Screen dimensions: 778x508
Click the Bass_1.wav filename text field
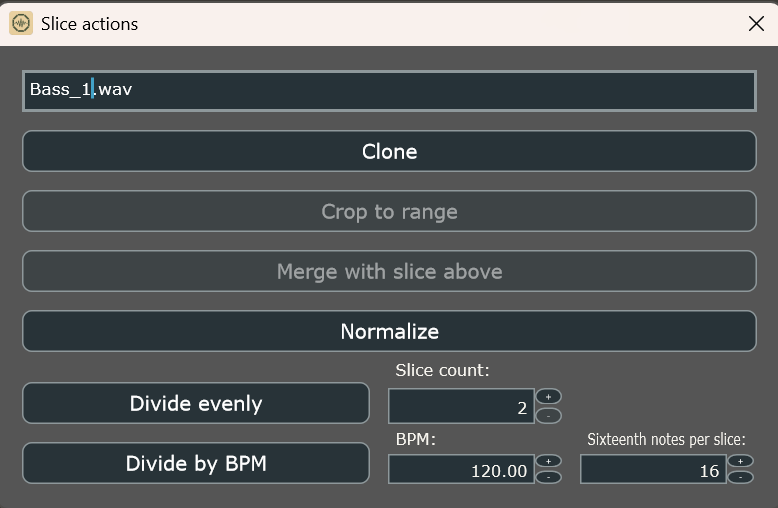[x=389, y=91]
